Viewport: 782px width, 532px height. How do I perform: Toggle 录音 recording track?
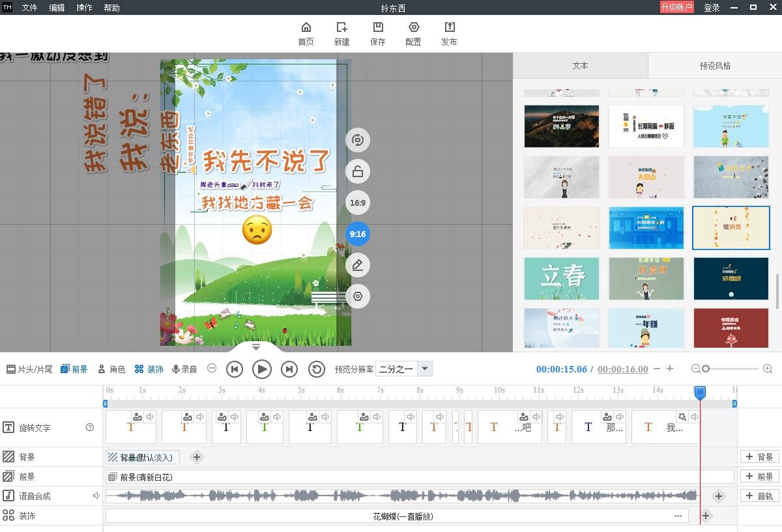[184, 369]
